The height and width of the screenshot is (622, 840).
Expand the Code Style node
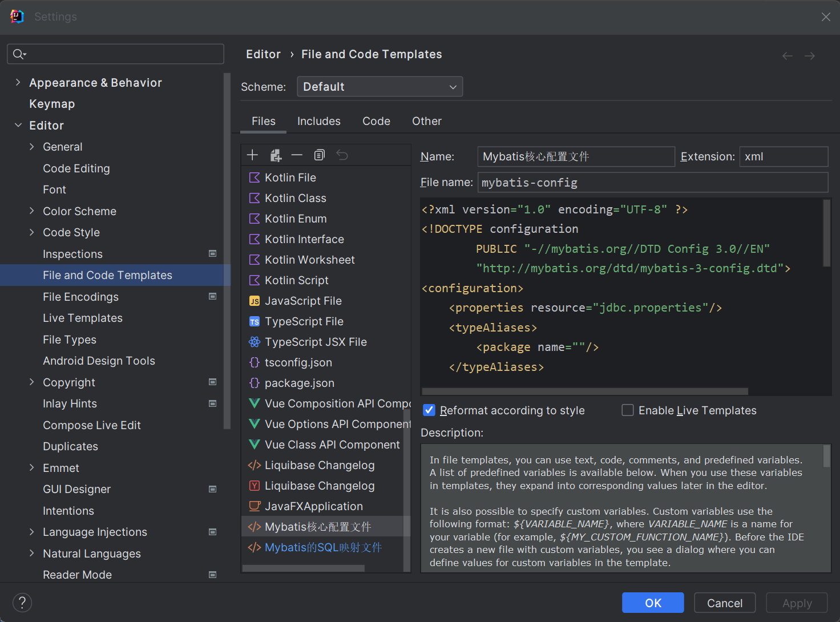pyautogui.click(x=32, y=232)
